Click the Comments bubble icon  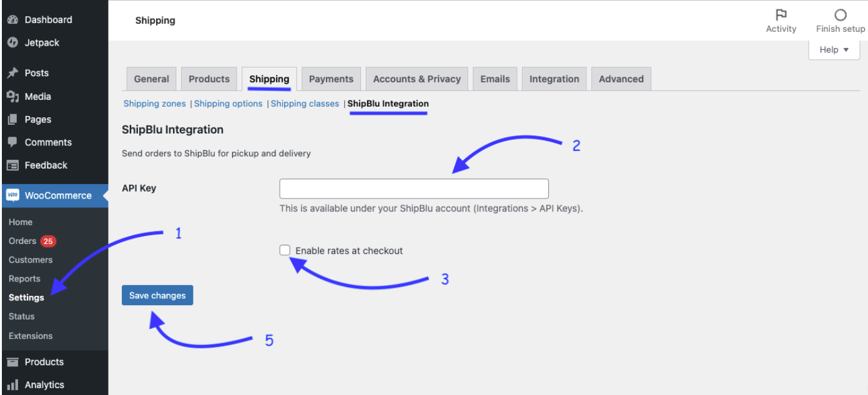(12, 142)
